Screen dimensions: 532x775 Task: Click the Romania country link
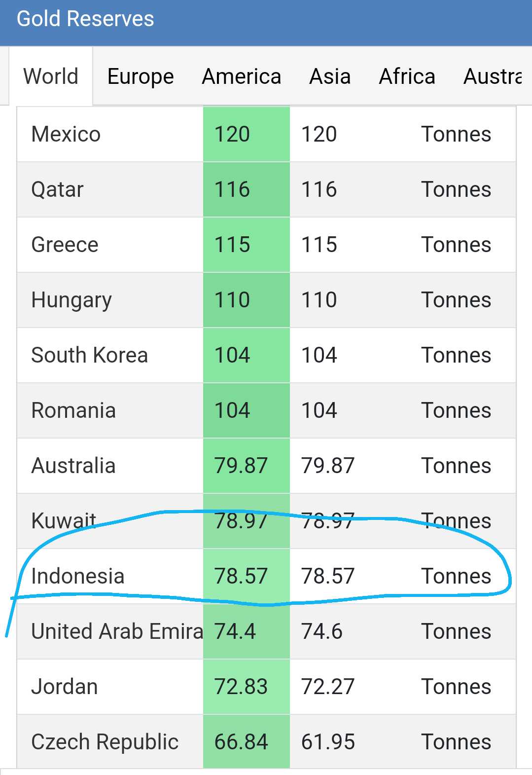(73, 410)
